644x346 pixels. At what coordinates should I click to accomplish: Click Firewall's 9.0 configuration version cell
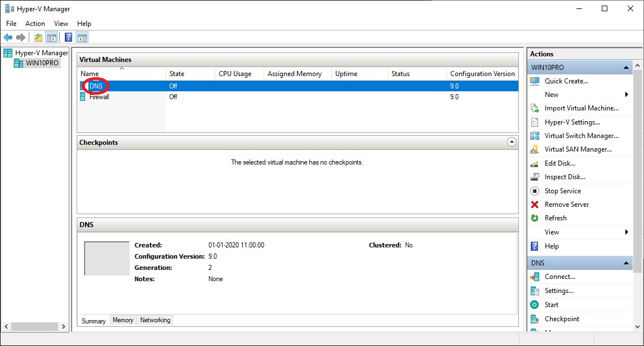[x=454, y=97]
